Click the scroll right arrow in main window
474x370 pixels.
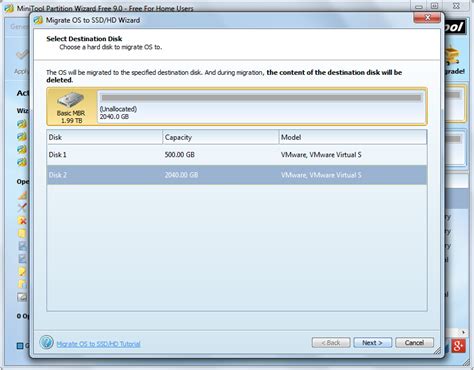pos(463,332)
